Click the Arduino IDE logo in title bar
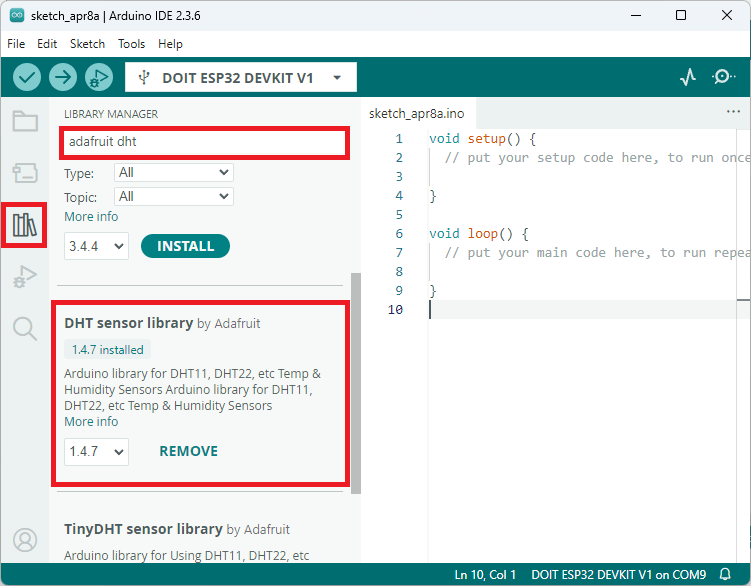Image resolution: width=751 pixels, height=586 pixels. pos(17,15)
